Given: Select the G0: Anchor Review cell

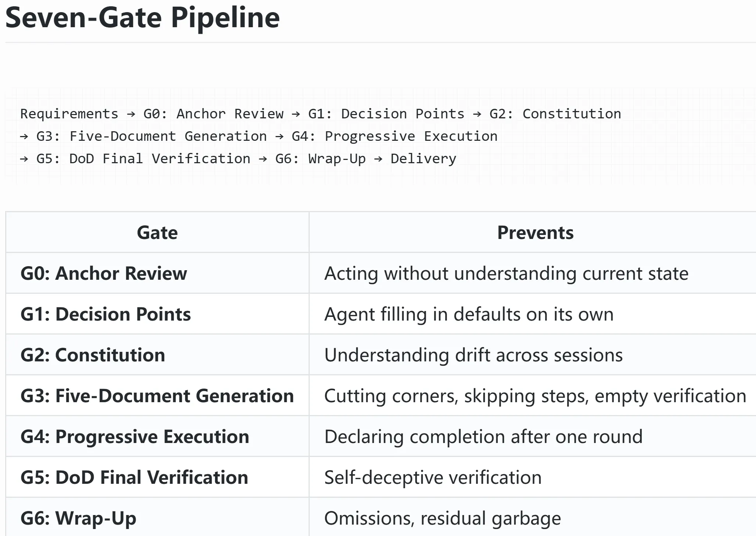Looking at the screenshot, I should pos(157,273).
